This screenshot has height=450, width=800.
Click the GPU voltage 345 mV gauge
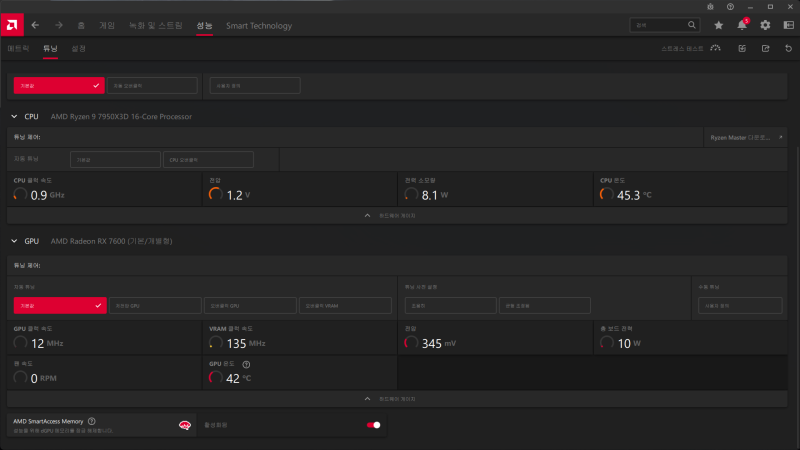click(411, 343)
